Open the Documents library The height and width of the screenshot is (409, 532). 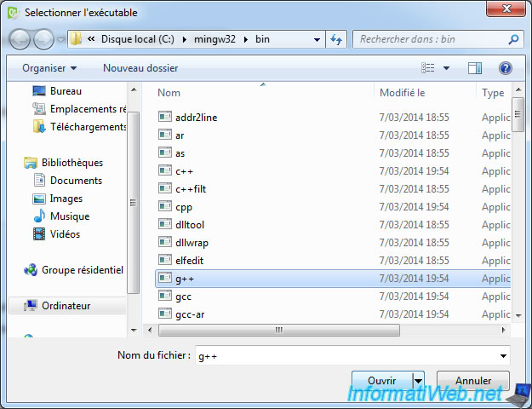click(68, 181)
